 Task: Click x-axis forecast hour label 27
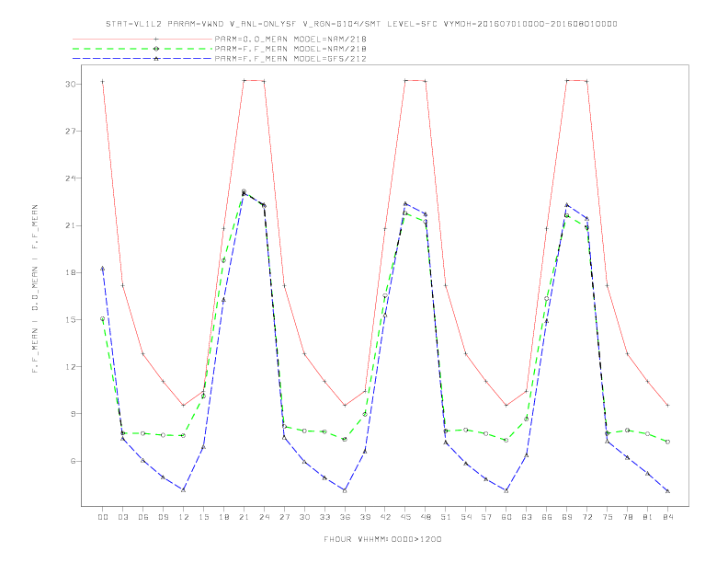[284, 517]
